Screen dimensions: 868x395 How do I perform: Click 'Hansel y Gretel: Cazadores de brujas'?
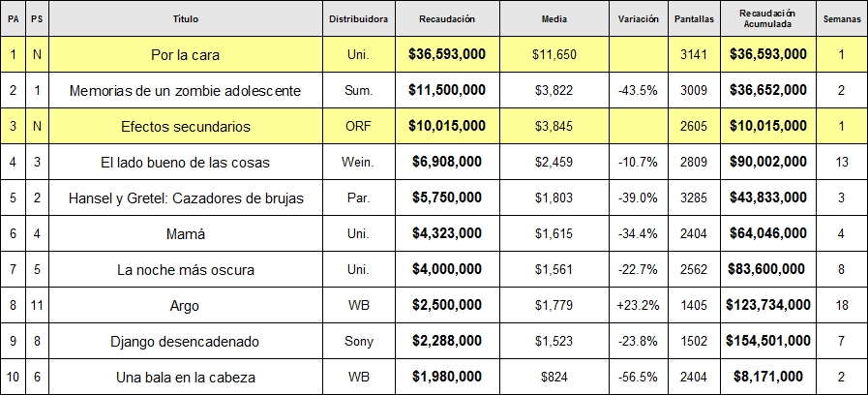pyautogui.click(x=186, y=197)
